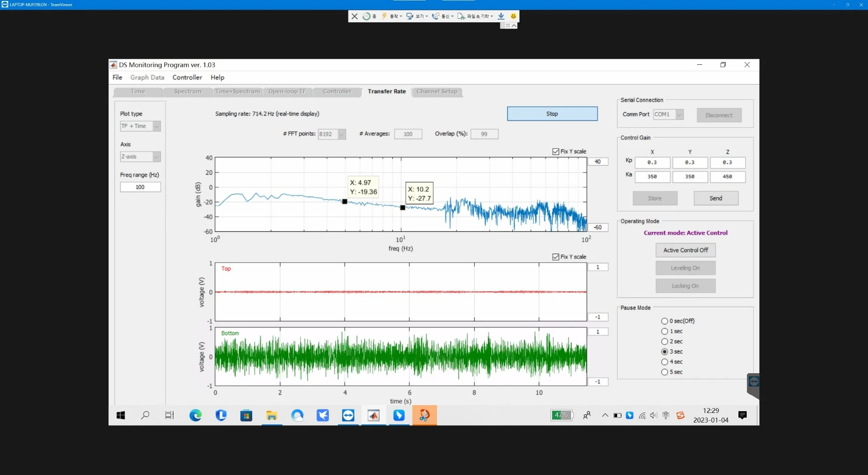Toggle Fix Y scale for gain plot
The image size is (868, 475).
coord(556,151)
